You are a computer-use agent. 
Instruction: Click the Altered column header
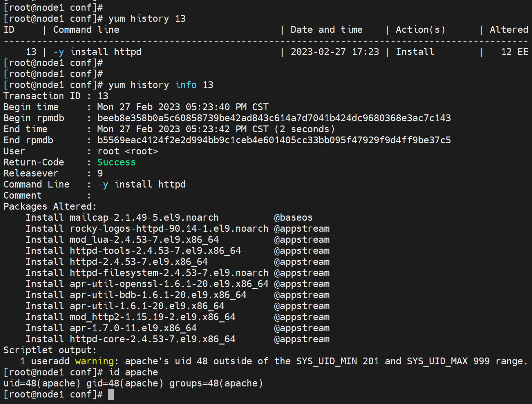click(x=509, y=30)
